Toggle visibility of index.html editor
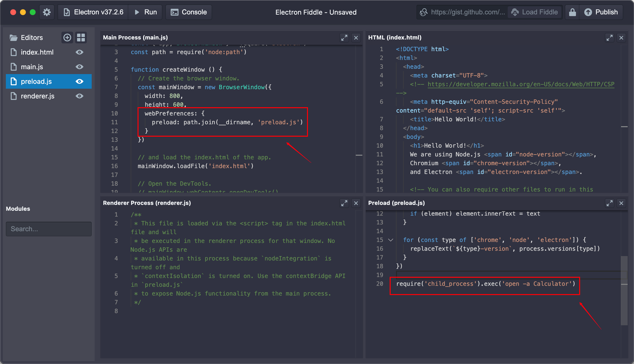Viewport: 634px width, 364px height. coord(79,52)
